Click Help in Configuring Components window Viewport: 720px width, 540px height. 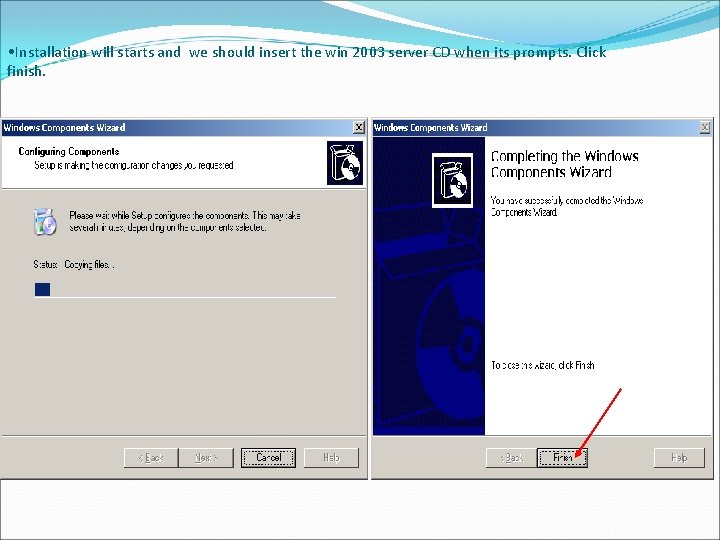[331, 457]
